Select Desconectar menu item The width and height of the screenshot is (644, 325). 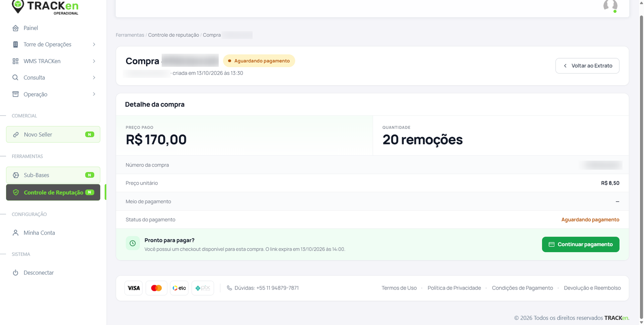coord(53,273)
